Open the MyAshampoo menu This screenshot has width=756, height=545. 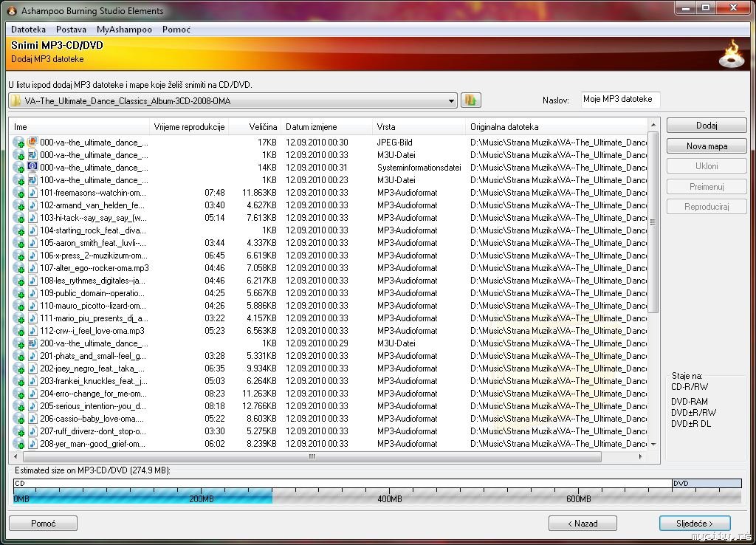coord(124,30)
